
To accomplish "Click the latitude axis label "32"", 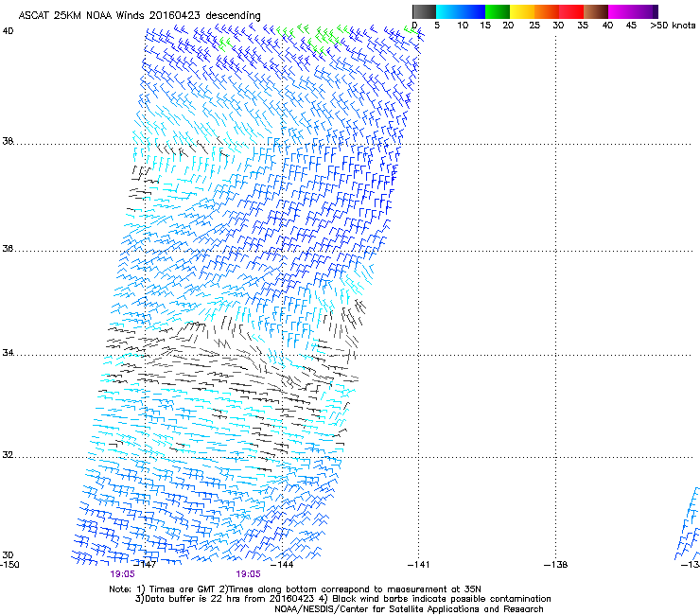I will [8, 455].
